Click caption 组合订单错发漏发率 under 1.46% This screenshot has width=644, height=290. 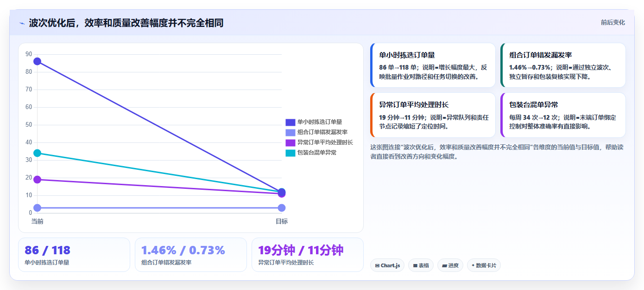click(x=166, y=263)
